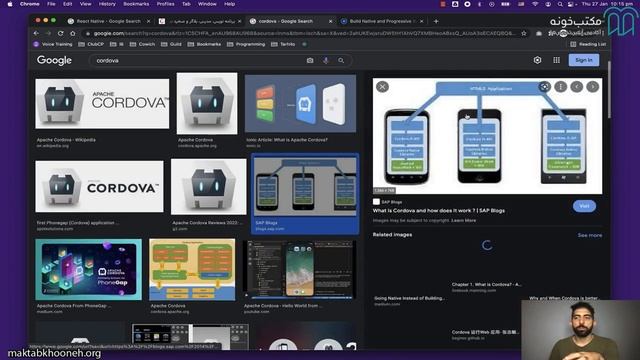
Task: Open the Profiles menu
Action: pyautogui.click(x=165, y=4)
